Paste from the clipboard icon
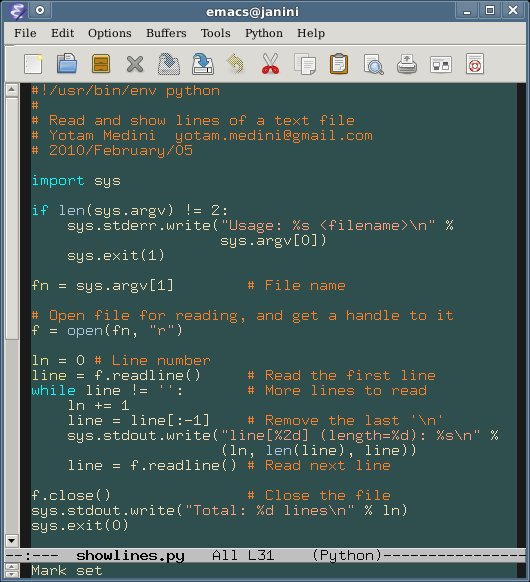The image size is (530, 582). (x=339, y=64)
